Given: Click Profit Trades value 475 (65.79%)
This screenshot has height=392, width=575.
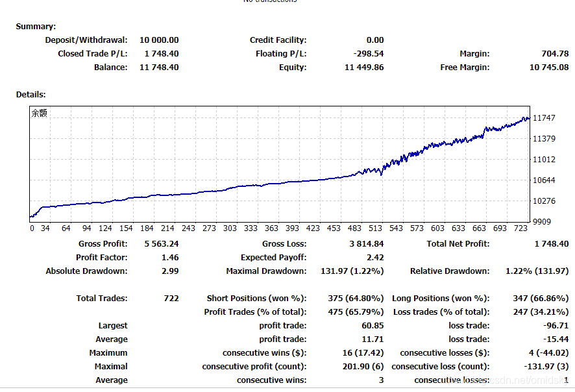Looking at the screenshot, I should click(x=356, y=312).
